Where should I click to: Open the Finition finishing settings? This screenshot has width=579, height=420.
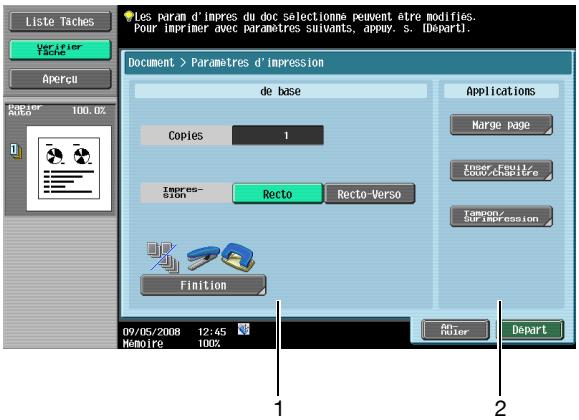tap(203, 285)
